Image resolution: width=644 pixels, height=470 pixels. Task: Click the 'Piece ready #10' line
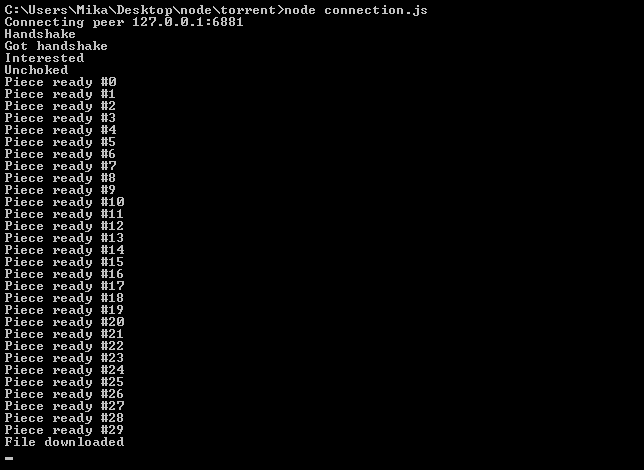pos(64,202)
